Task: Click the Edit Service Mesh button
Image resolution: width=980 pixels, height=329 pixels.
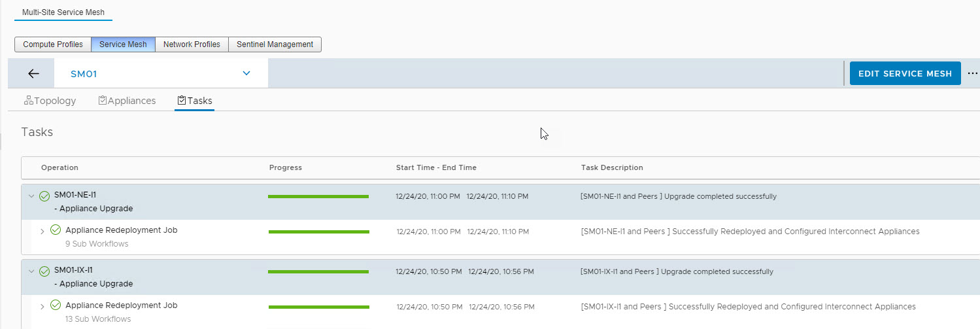Action: (905, 74)
